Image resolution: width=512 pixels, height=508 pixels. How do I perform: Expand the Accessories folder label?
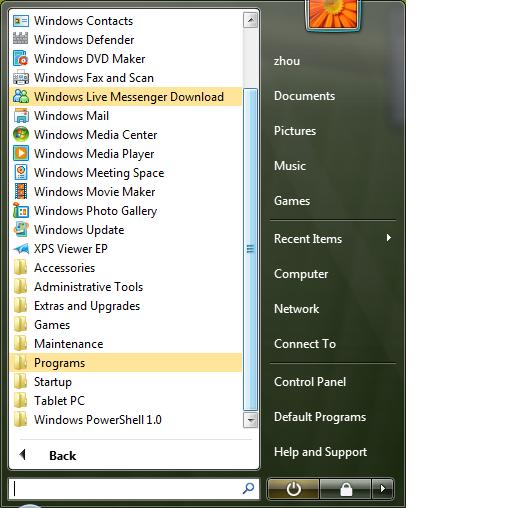[64, 268]
